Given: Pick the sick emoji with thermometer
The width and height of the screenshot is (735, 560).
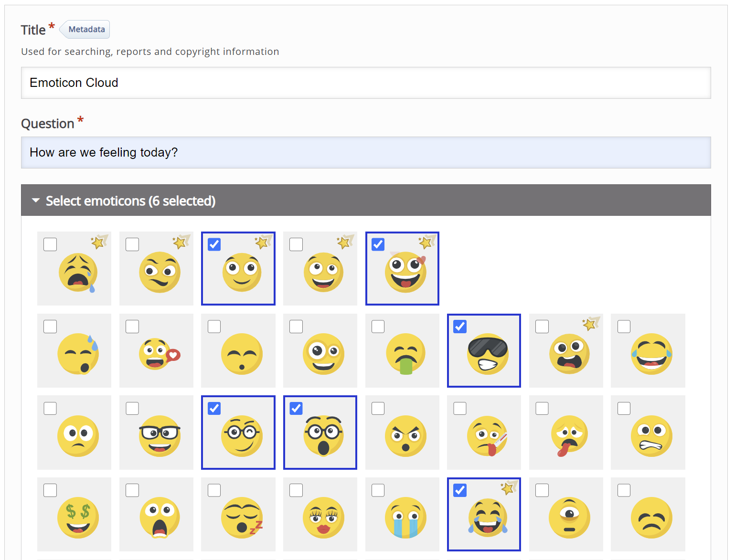Looking at the screenshot, I should pyautogui.click(x=487, y=436).
